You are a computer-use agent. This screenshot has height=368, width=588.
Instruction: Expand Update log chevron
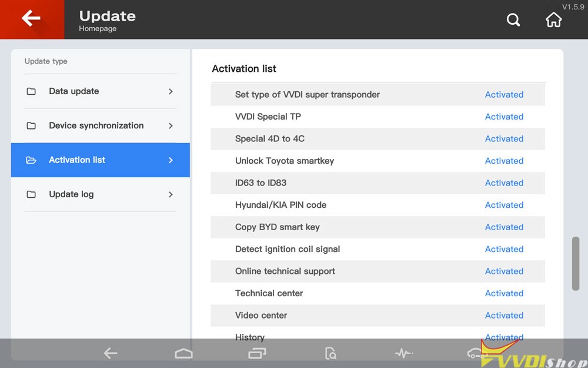171,194
